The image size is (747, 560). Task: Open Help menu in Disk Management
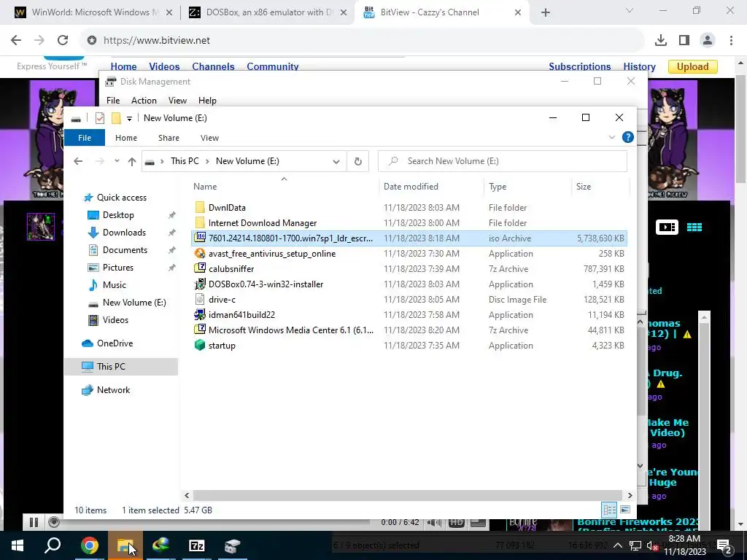point(207,101)
